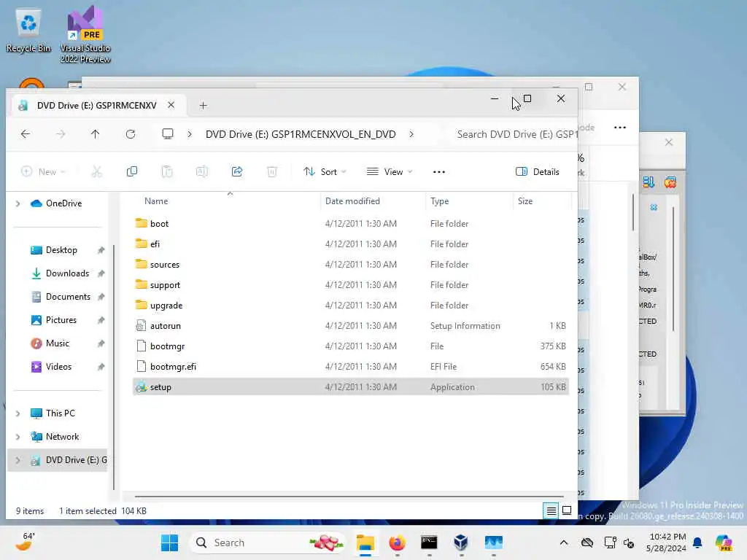Switch to the details list view icon in the status bar
Image resolution: width=747 pixels, height=560 pixels.
551,511
